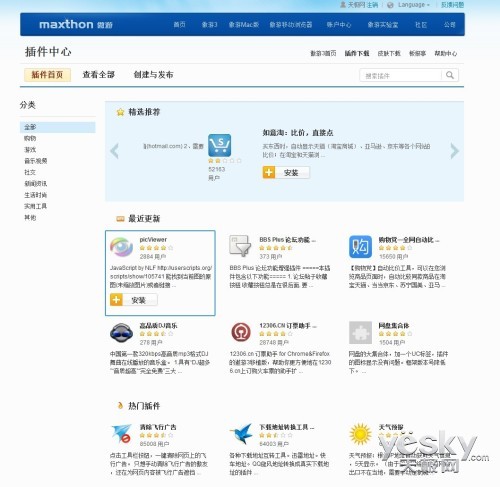Click the shopping cart plugin icon
This screenshot has height=487, width=500.
point(219,145)
